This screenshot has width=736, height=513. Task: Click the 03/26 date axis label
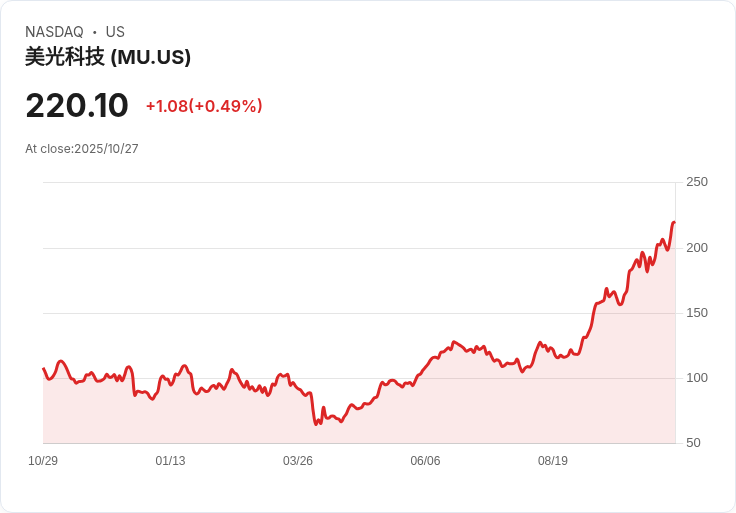point(298,461)
